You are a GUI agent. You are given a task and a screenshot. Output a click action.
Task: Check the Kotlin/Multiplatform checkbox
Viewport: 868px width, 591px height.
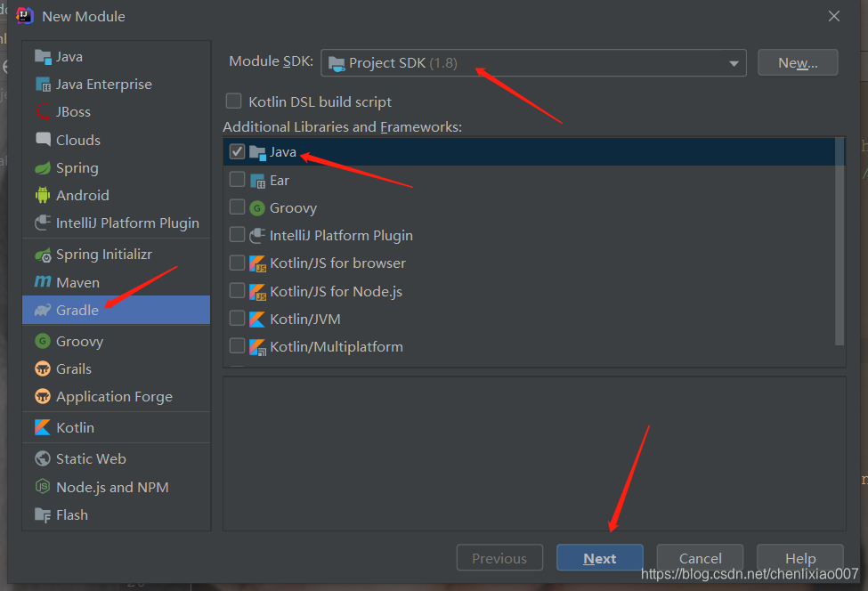[x=237, y=346]
